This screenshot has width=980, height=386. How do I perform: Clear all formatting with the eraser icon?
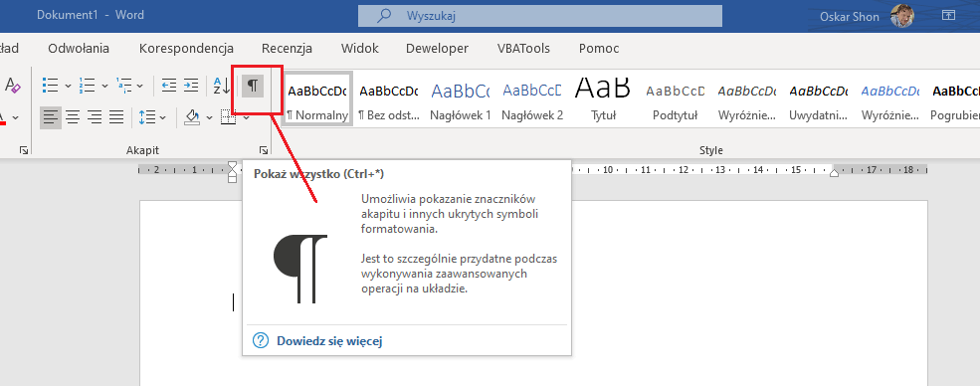pos(13,85)
